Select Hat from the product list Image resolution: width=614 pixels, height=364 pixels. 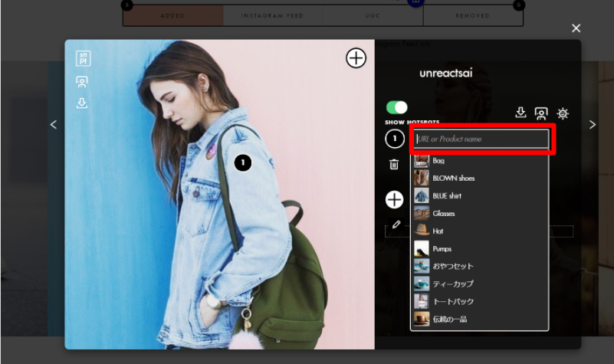click(479, 231)
